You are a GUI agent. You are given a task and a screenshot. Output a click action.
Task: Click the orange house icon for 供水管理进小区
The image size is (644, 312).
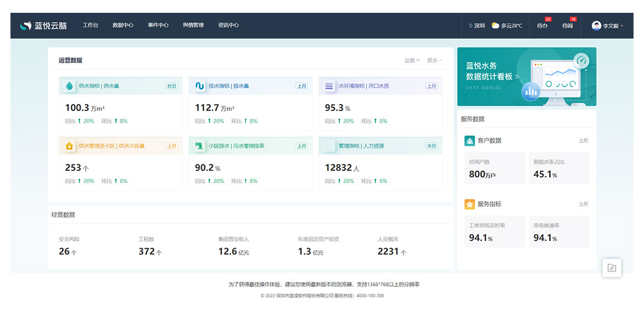(70, 146)
